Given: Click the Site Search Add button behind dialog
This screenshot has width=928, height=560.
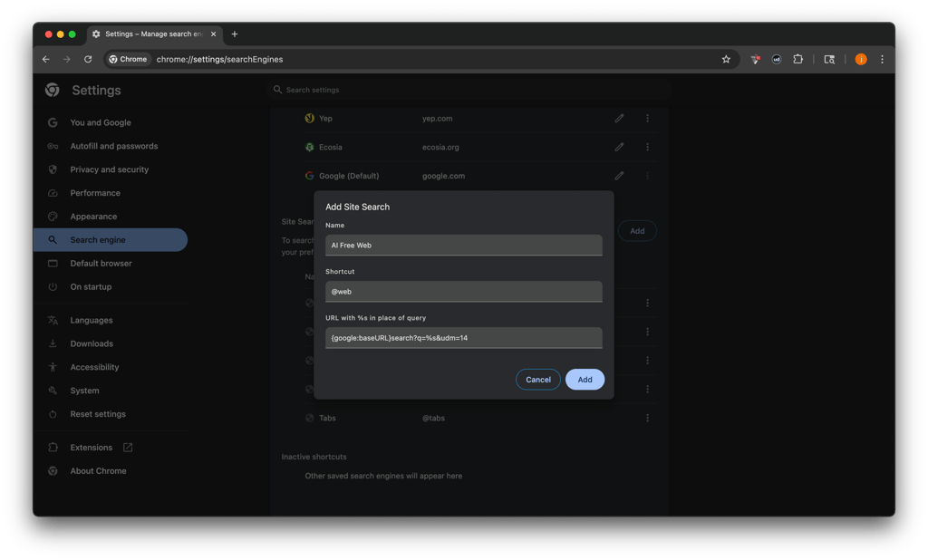Looking at the screenshot, I should [x=637, y=231].
